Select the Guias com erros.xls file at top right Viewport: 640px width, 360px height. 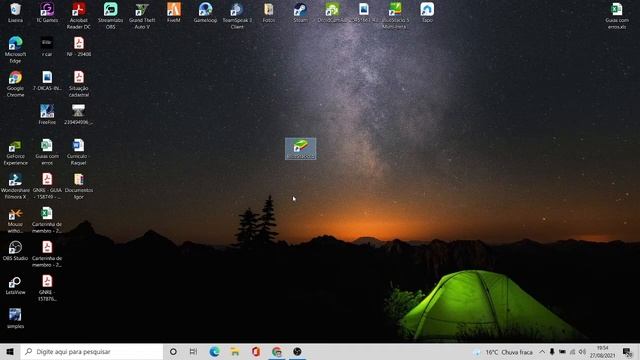(617, 16)
